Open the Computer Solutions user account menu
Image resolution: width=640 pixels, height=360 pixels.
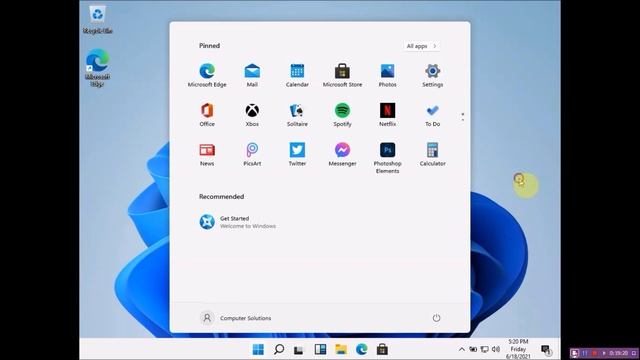[236, 318]
